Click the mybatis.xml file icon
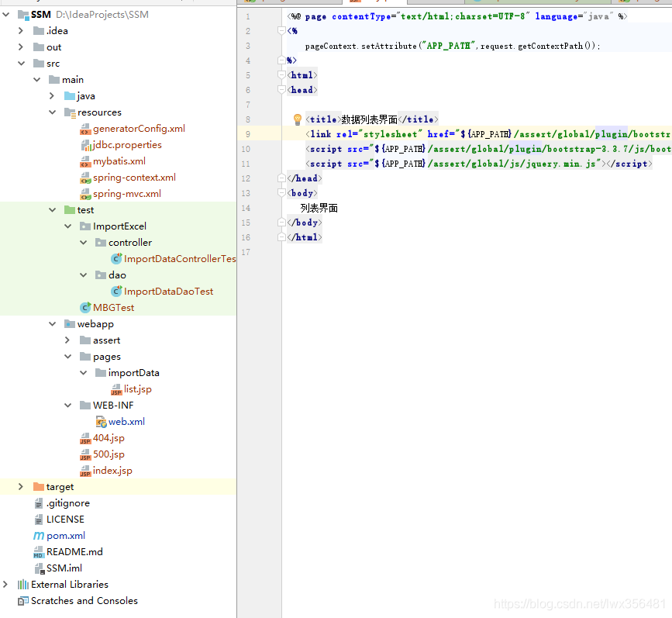Image resolution: width=672 pixels, height=618 pixels. pos(85,161)
